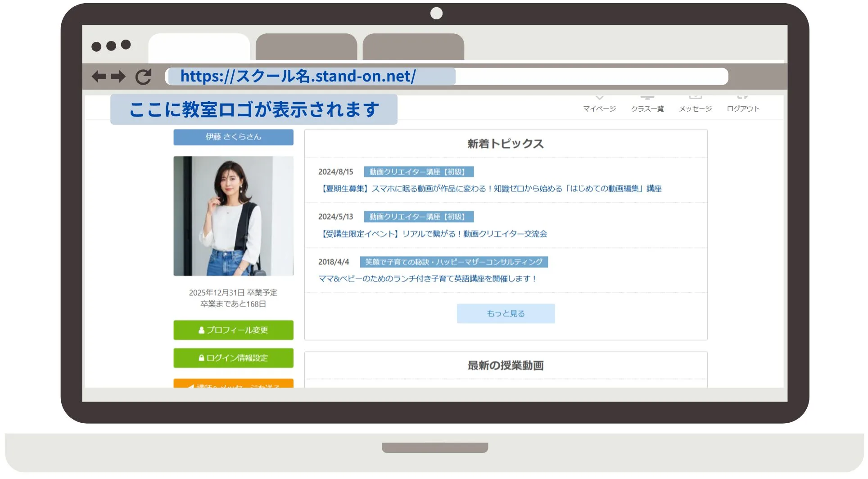Click the ログイン情報設定 green button
This screenshot has width=868, height=479.
point(233,358)
